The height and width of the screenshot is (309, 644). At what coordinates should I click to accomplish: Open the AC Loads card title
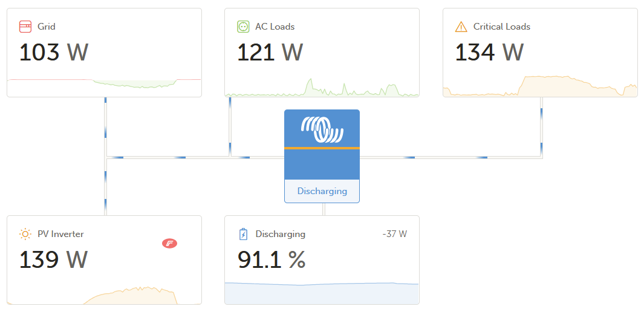(x=275, y=27)
